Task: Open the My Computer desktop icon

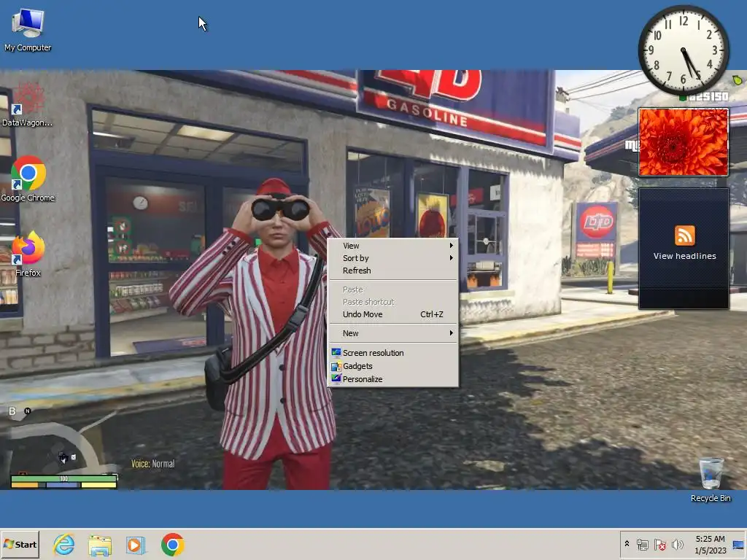Action: 28,29
